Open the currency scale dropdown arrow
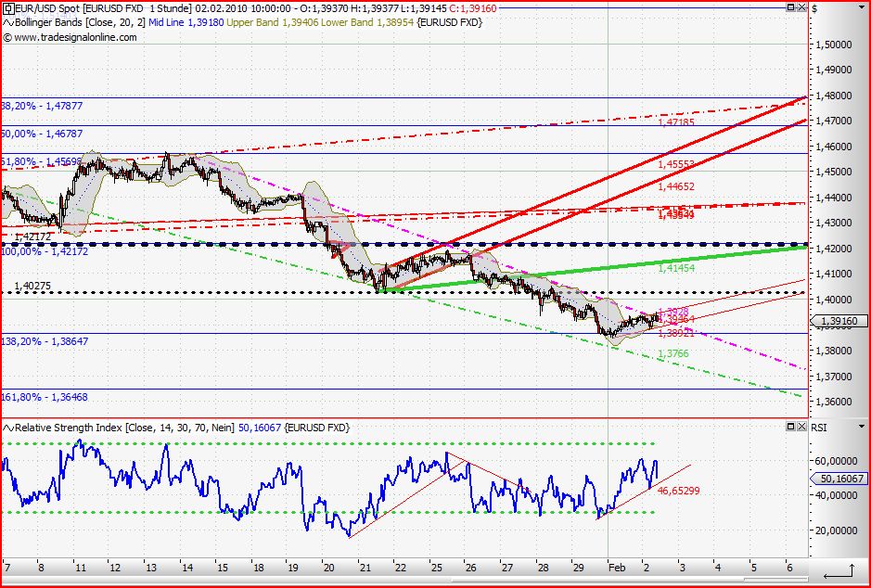Screen dimensions: 871x588 (862, 7)
